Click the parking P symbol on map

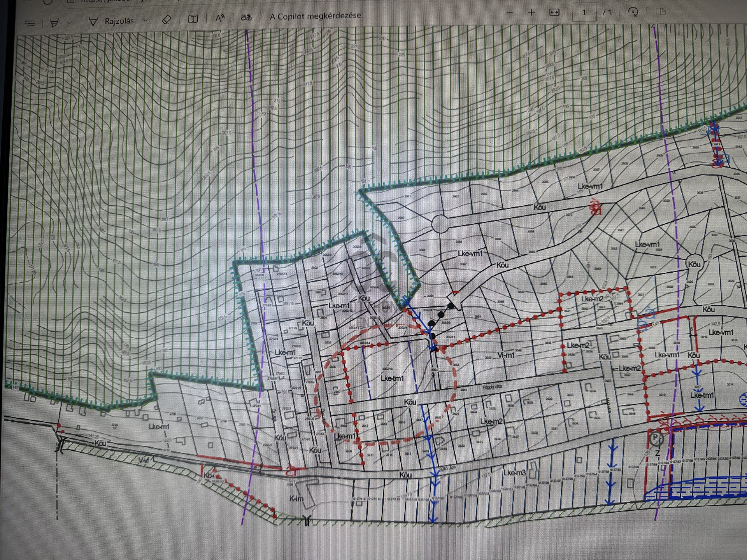[656, 438]
